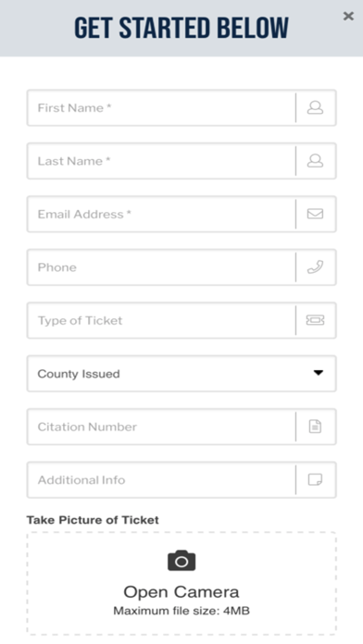Click into the Type of Ticket field
This screenshot has height=644, width=363.
(x=161, y=320)
